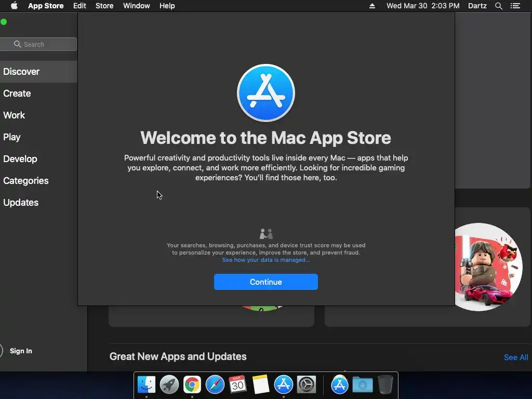532x399 pixels.
Task: Click the Sign In avatar circle
Action: (1, 351)
